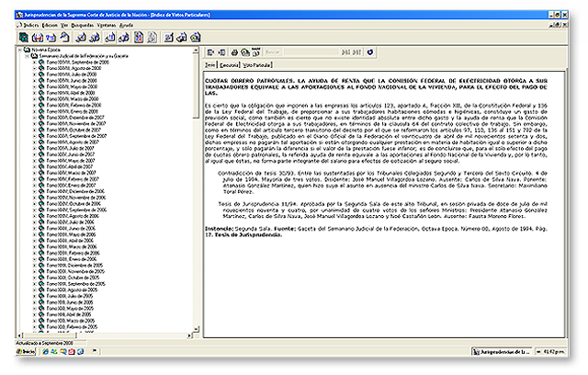Open the Índices menu
This screenshot has width=588, height=375.
[x=31, y=25]
